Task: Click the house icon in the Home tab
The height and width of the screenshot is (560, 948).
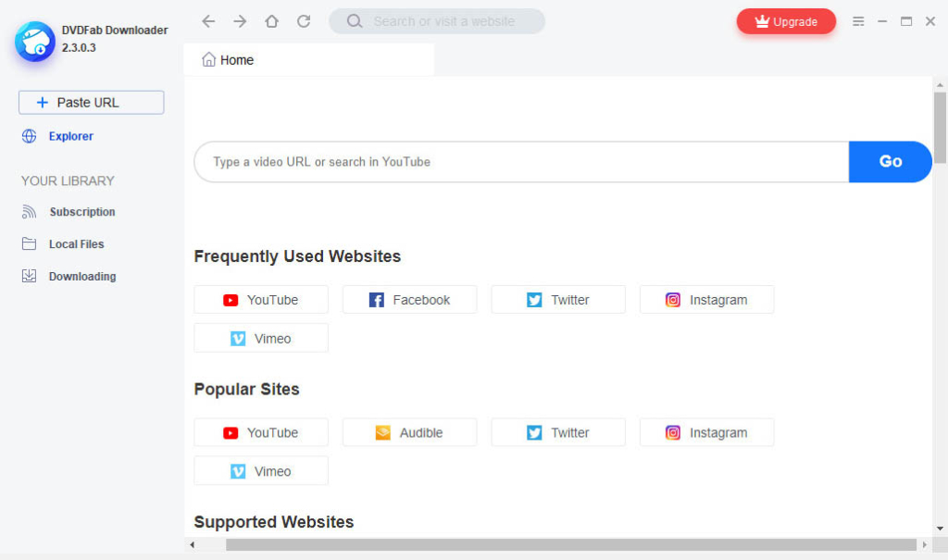Action: 208,59
